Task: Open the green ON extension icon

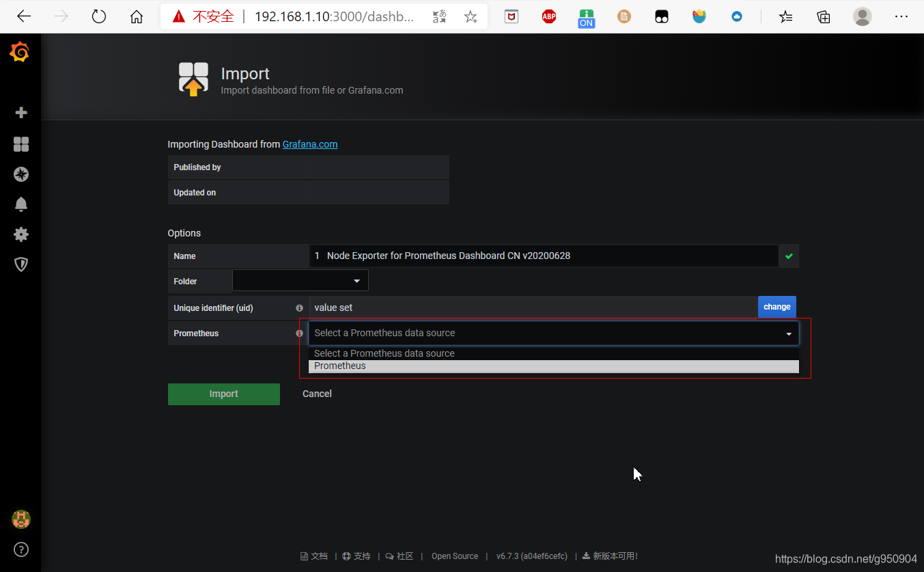Action: tap(586, 18)
